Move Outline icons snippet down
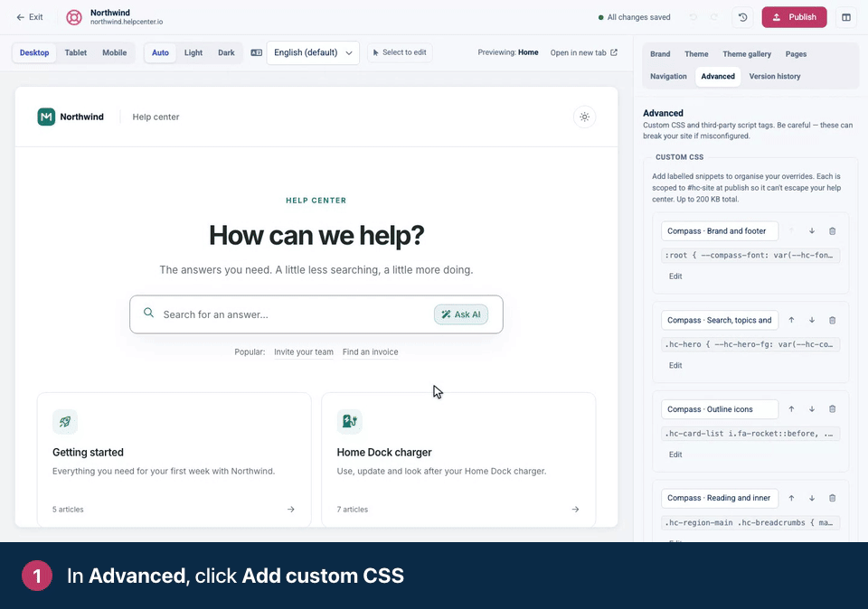This screenshot has width=868, height=609. point(812,409)
